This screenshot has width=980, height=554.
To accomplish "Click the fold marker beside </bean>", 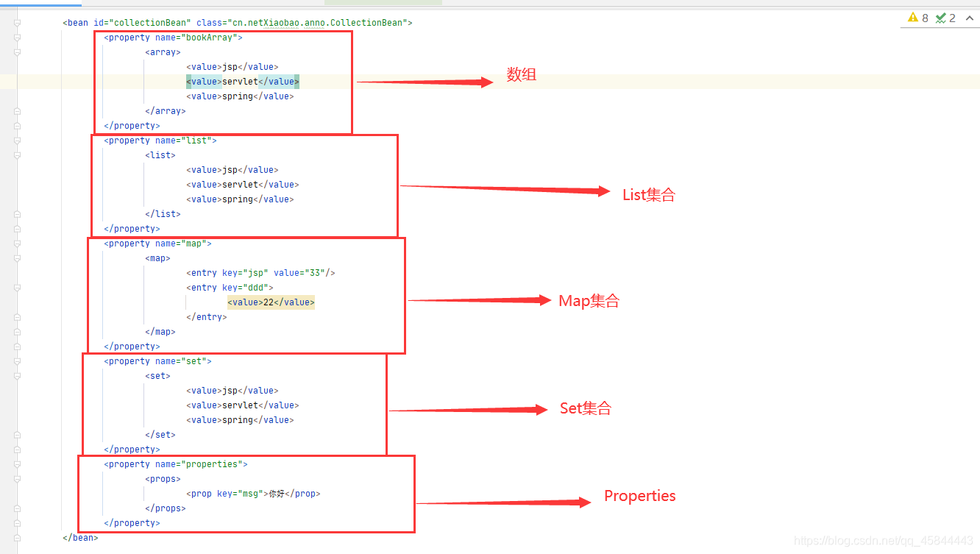I will pos(17,538).
